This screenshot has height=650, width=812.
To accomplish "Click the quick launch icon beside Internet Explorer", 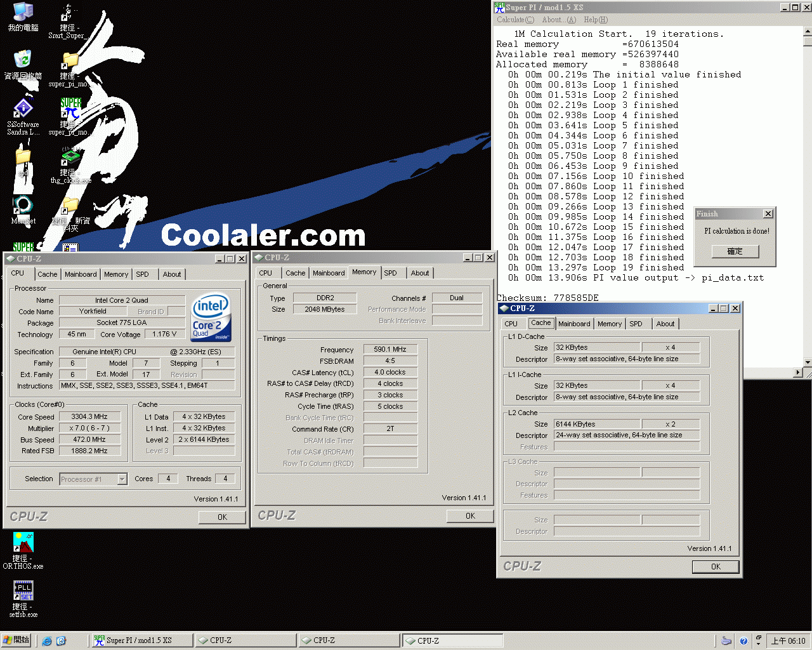I will click(x=61, y=640).
